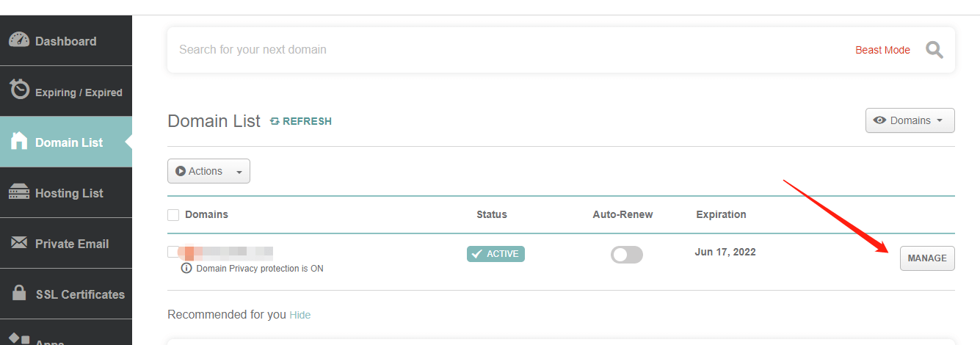Viewport: 980px width, 345px height.
Task: Hide the Recommended for you section
Action: coord(300,315)
